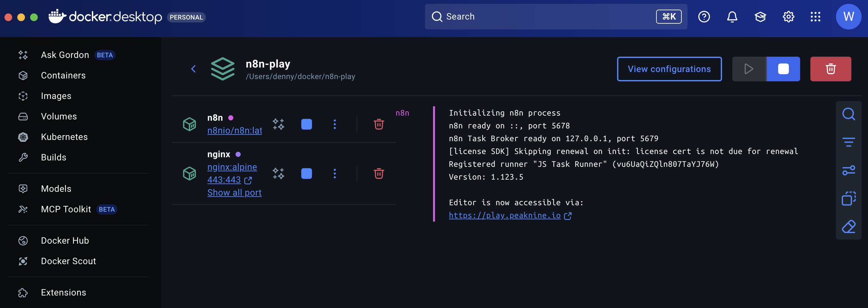Open the Extensions section
Screen dimensions: 868x308
click(63, 293)
